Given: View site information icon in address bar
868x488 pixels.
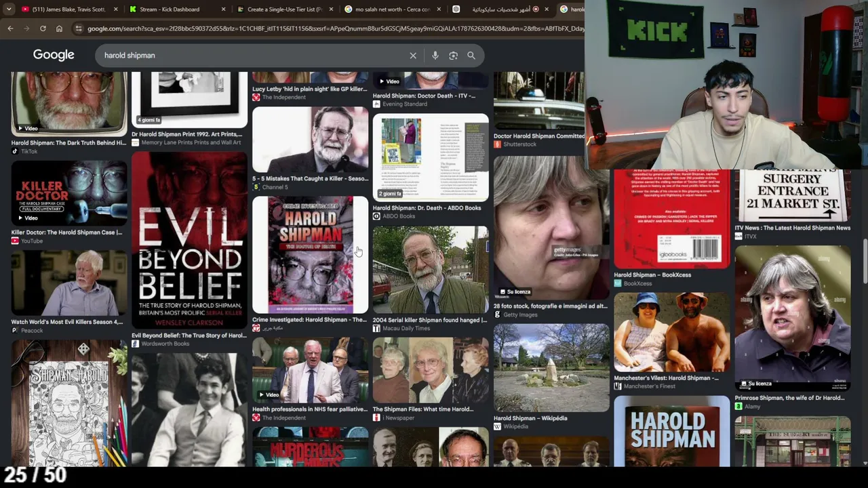Looking at the screenshot, I should coord(79,28).
